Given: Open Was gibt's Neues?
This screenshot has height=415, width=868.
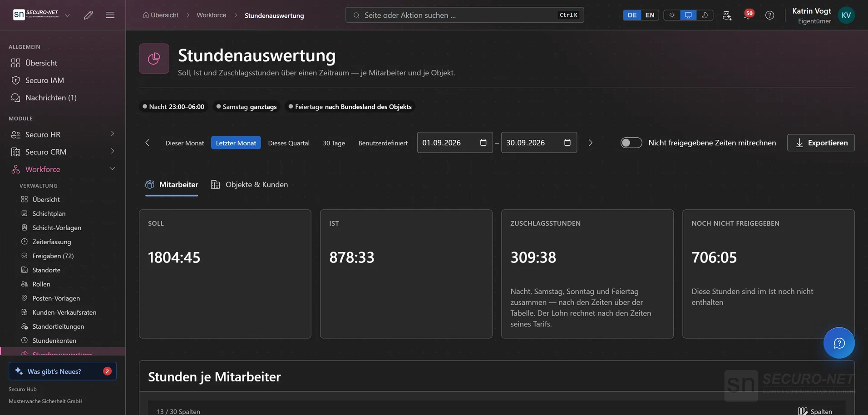Looking at the screenshot, I should click(x=63, y=371).
